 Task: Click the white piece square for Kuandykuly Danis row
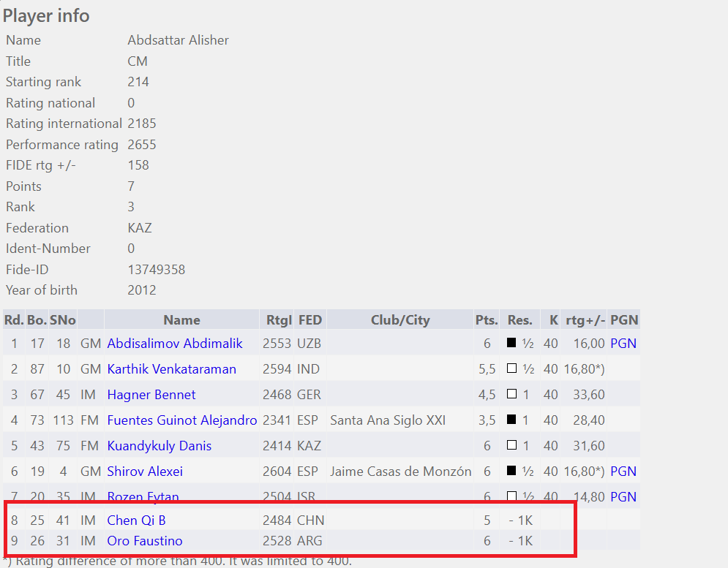point(511,444)
